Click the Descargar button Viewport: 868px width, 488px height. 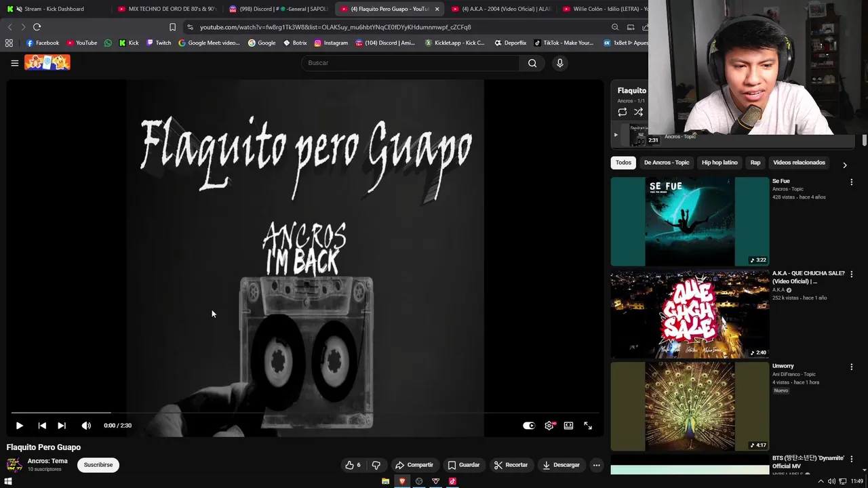point(561,465)
